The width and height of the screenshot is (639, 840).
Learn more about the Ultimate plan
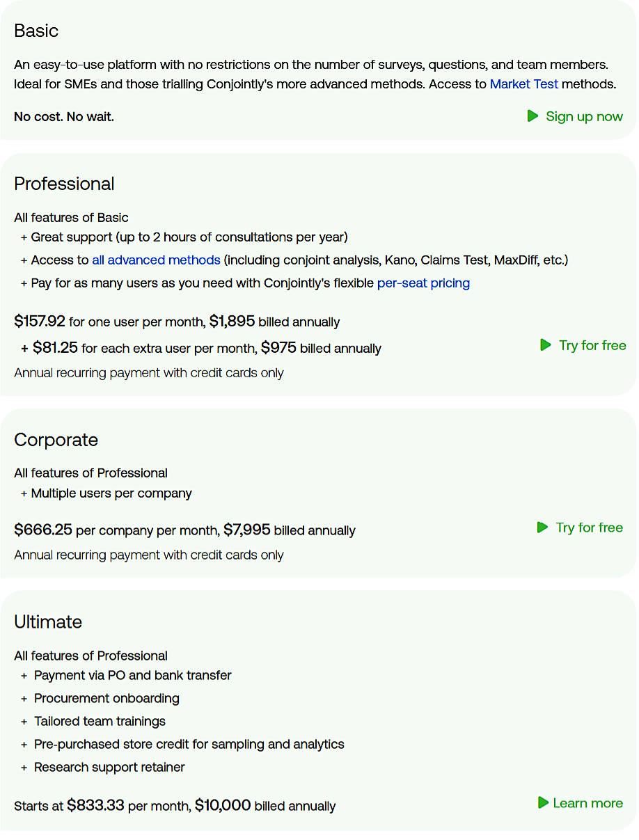click(x=587, y=803)
